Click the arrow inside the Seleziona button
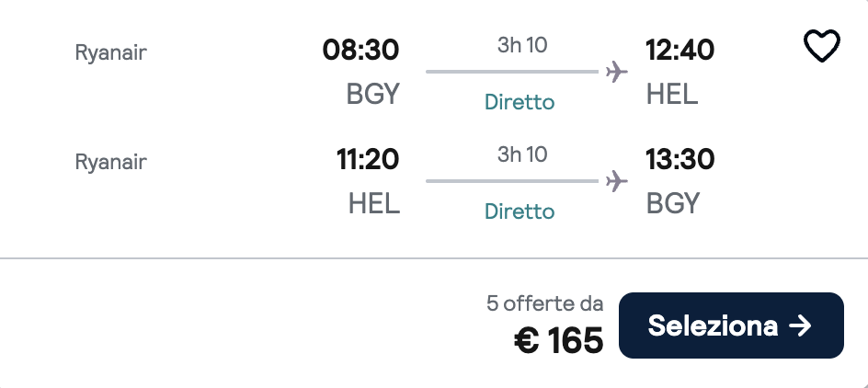868x388 pixels. pos(800,325)
